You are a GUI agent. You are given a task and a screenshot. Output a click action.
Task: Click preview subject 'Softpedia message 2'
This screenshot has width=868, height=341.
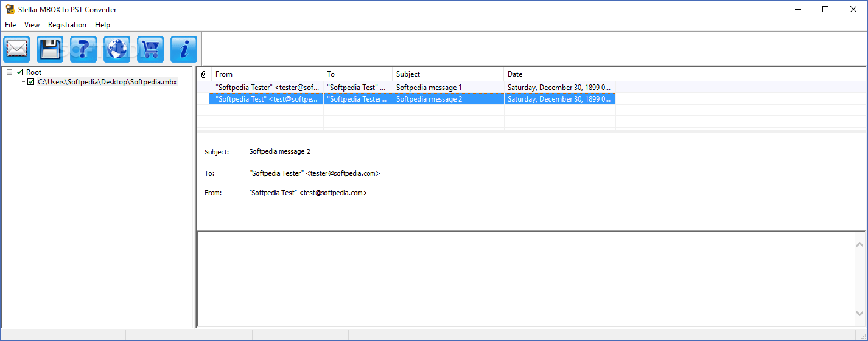pos(279,151)
